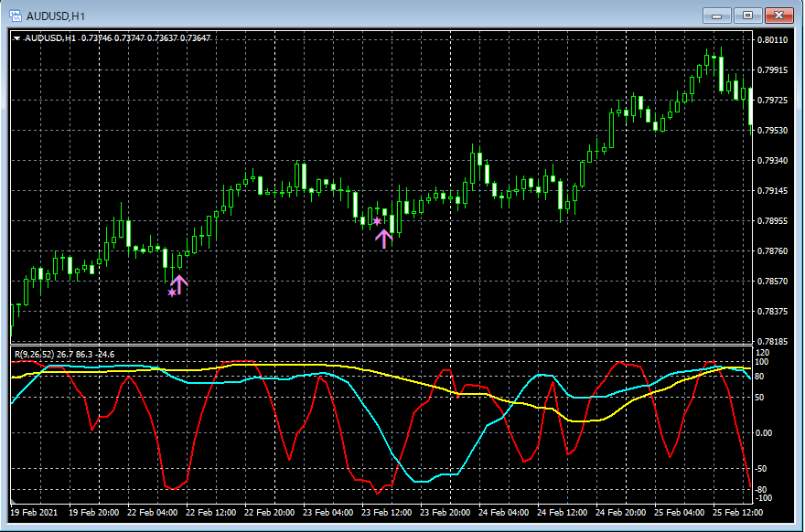Maximize the AUDUSD,H1 chart window

tap(748, 16)
